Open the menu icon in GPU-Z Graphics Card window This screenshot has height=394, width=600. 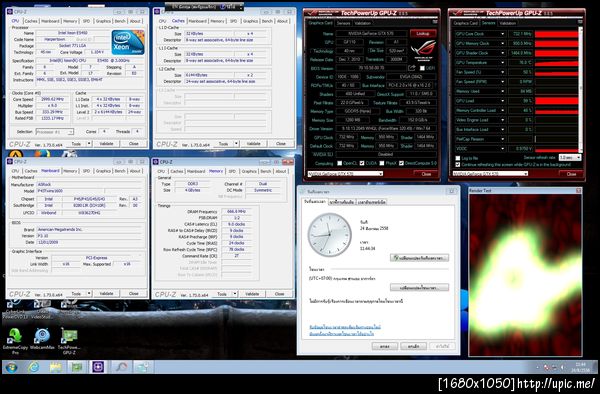click(434, 22)
